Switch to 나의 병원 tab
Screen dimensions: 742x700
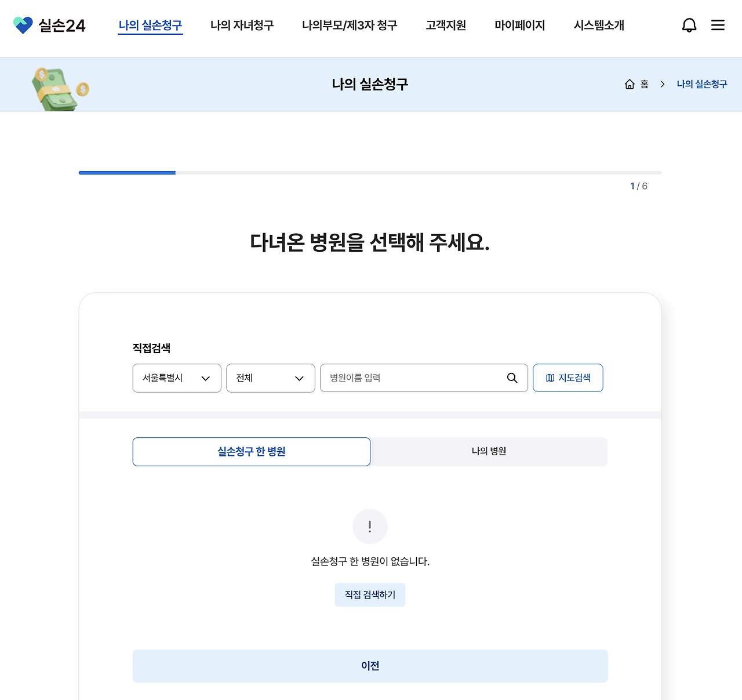[x=488, y=451]
